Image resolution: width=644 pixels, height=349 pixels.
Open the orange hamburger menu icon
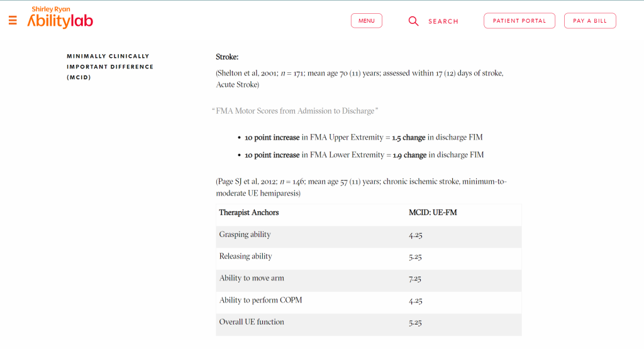pyautogui.click(x=13, y=20)
